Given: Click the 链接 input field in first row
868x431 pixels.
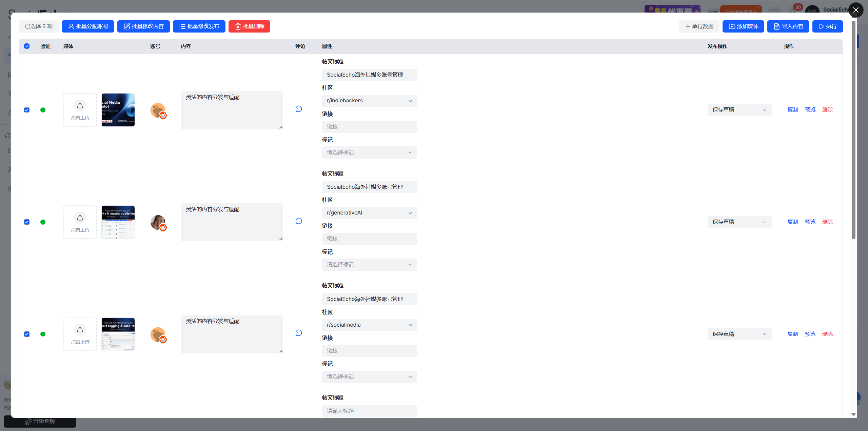Looking at the screenshot, I should 369,127.
